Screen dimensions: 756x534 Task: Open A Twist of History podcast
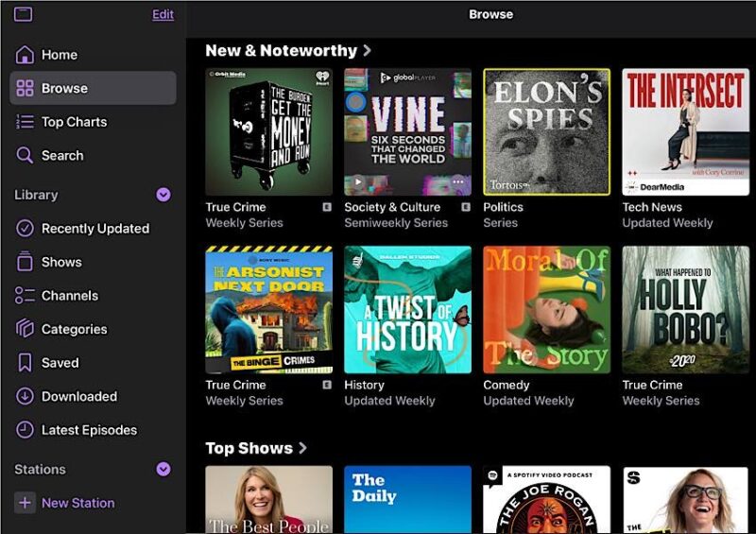tap(408, 310)
